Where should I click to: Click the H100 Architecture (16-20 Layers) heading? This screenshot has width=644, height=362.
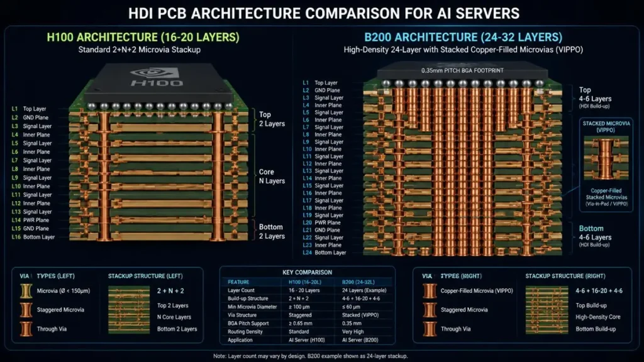click(x=143, y=37)
